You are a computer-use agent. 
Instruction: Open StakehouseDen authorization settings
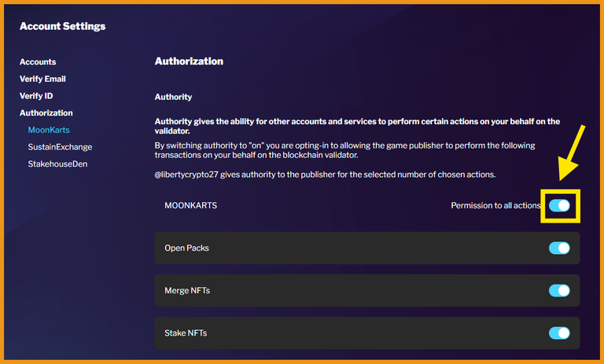point(57,164)
